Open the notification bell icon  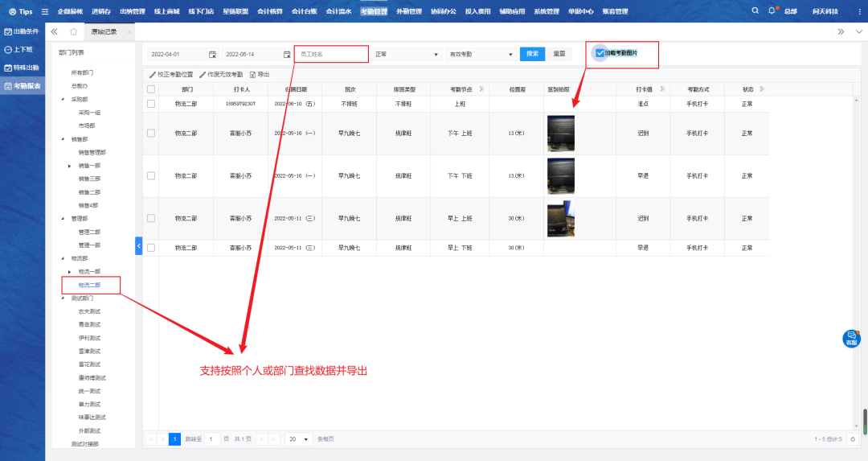coord(772,11)
